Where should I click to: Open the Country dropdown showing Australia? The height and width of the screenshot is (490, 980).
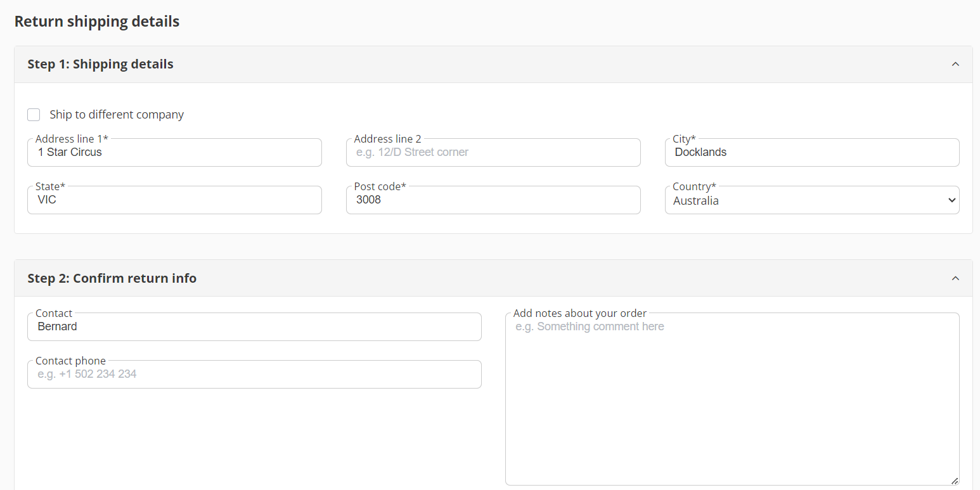812,200
